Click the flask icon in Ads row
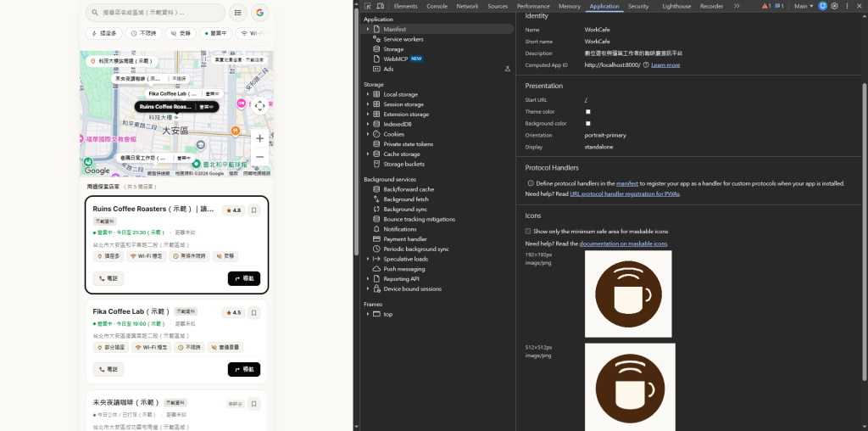 tap(508, 69)
